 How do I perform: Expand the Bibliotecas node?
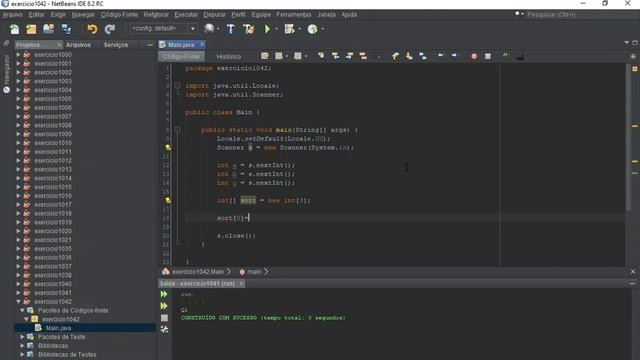click(x=22, y=346)
